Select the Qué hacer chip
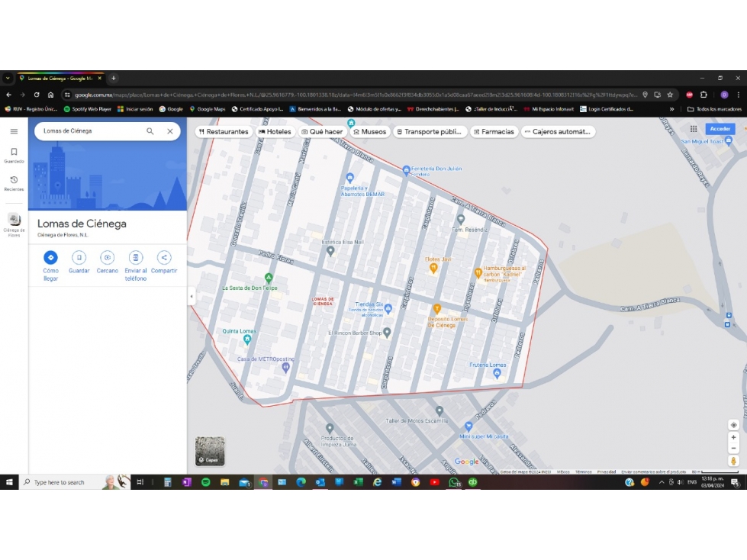Viewport: 747px width, 560px height. [322, 131]
